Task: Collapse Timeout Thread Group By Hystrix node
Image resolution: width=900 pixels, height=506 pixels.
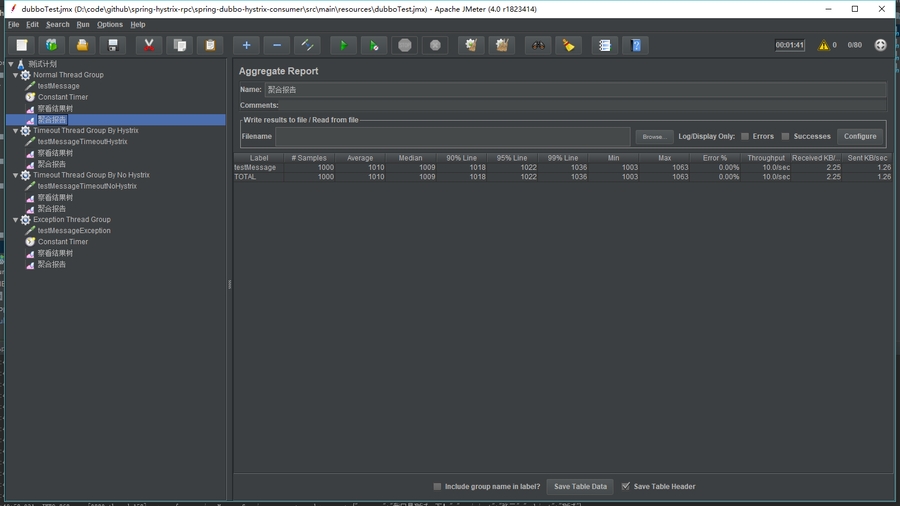Action: click(15, 131)
